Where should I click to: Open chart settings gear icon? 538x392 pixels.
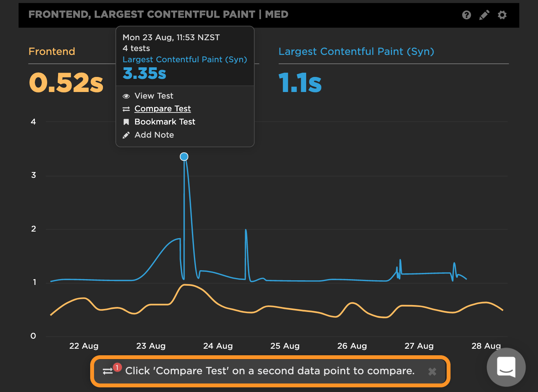pos(502,15)
